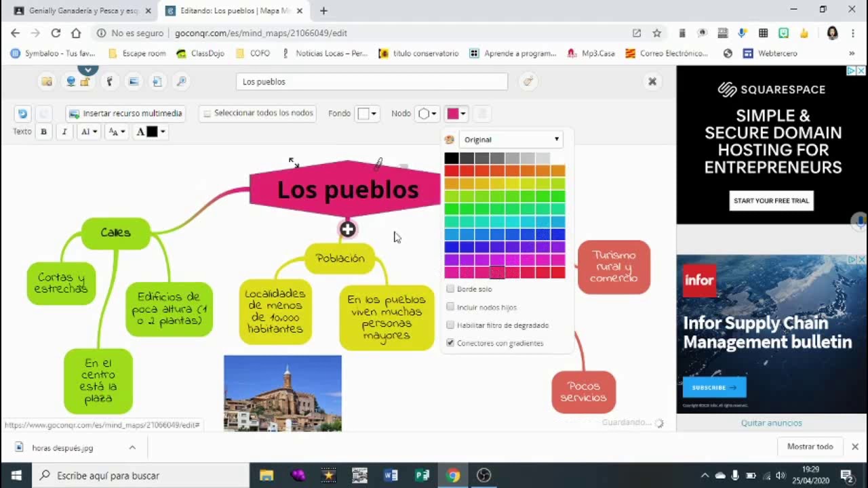Click the image/slide icon in top toolbar

click(x=134, y=81)
